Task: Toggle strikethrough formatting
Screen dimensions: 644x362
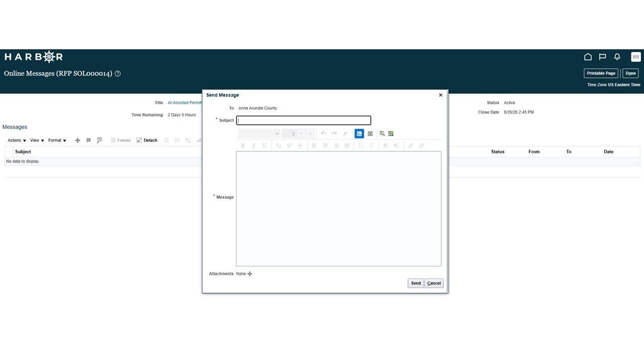Action: pyautogui.click(x=300, y=145)
